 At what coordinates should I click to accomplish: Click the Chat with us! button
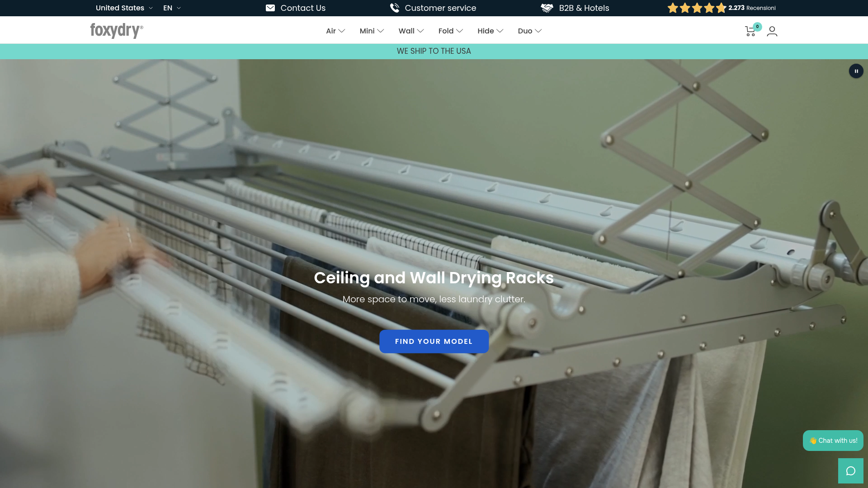(833, 441)
